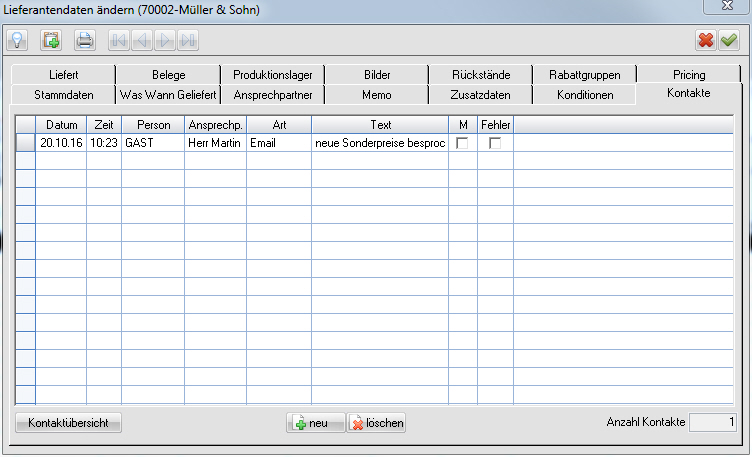Viewport: 752px width, 457px height.
Task: Open the Ansprechpartner tab
Action: click(273, 95)
